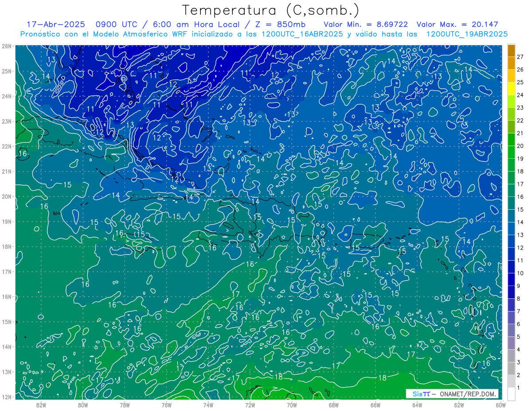Click the colorbar label "23"
Viewport: 532px width, 411px height.
(520, 107)
